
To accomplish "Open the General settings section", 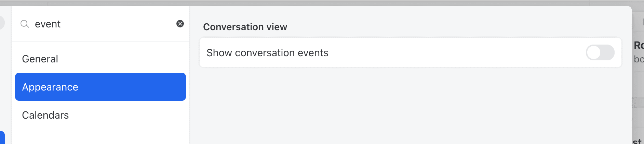I will (x=40, y=59).
